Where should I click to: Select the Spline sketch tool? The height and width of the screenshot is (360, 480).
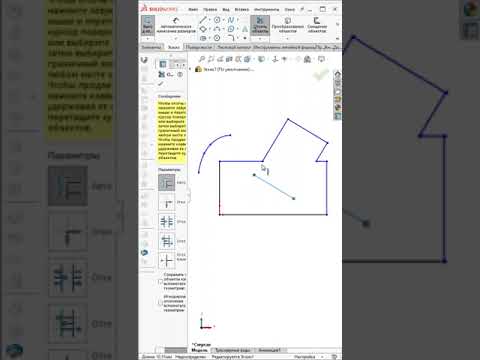(231, 20)
